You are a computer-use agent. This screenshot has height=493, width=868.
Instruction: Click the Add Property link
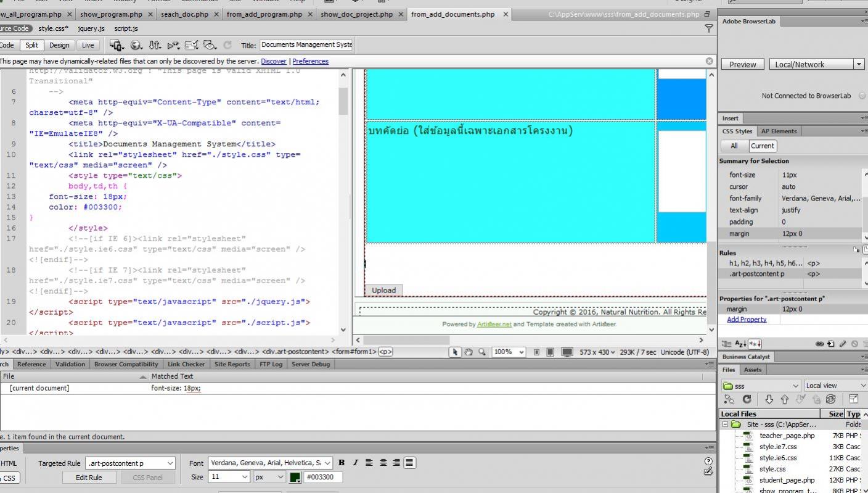747,320
